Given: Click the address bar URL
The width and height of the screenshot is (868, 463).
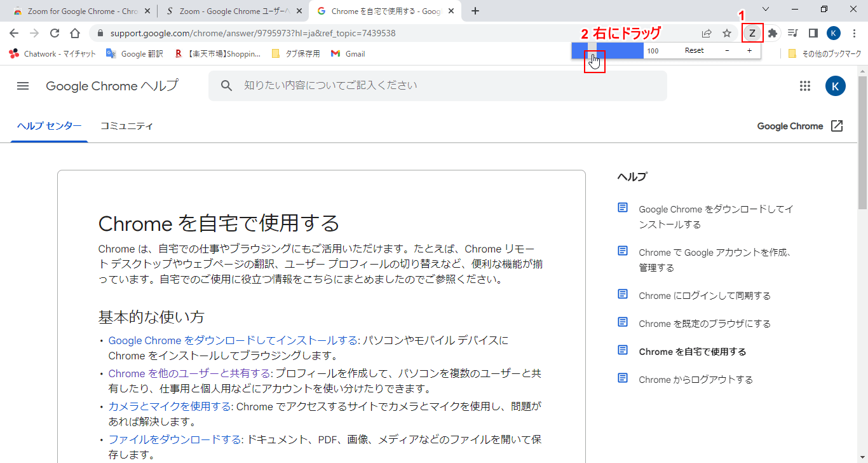Looking at the screenshot, I should [253, 33].
